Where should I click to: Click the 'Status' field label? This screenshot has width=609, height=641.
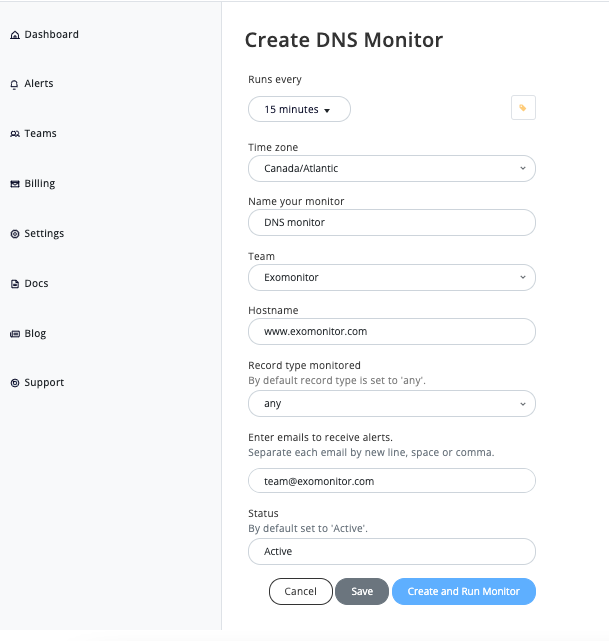coord(263,513)
